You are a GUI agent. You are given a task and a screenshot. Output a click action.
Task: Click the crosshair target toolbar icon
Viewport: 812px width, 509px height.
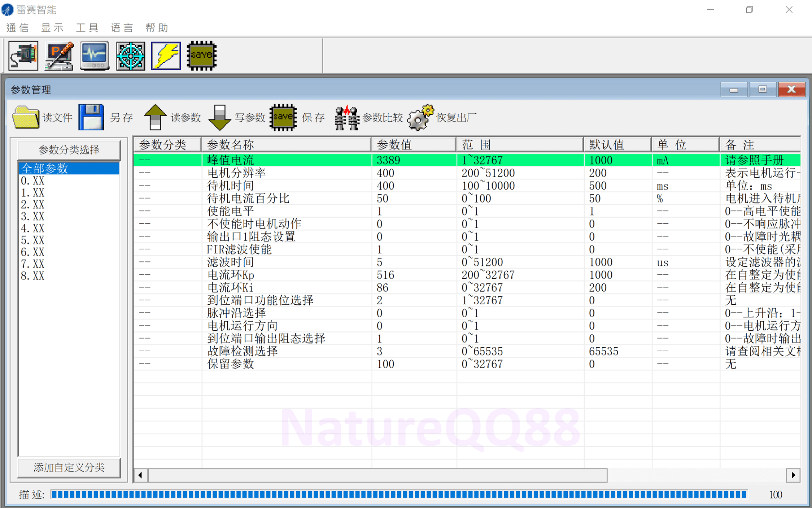pos(131,56)
